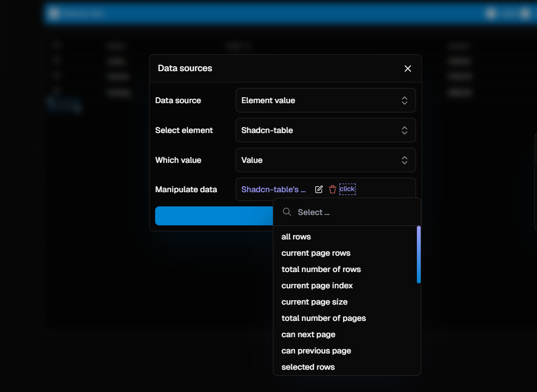
Task: Choose 'total number of rows'
Action: (321, 269)
